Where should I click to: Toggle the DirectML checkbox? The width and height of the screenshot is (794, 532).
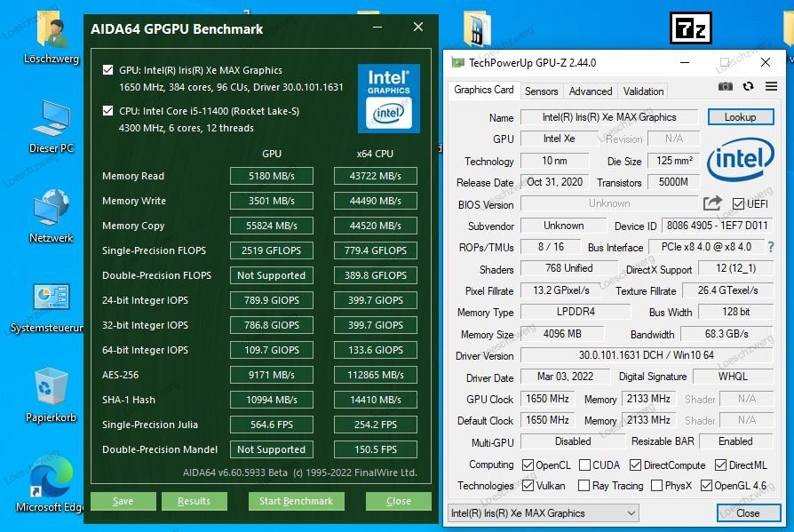(720, 465)
